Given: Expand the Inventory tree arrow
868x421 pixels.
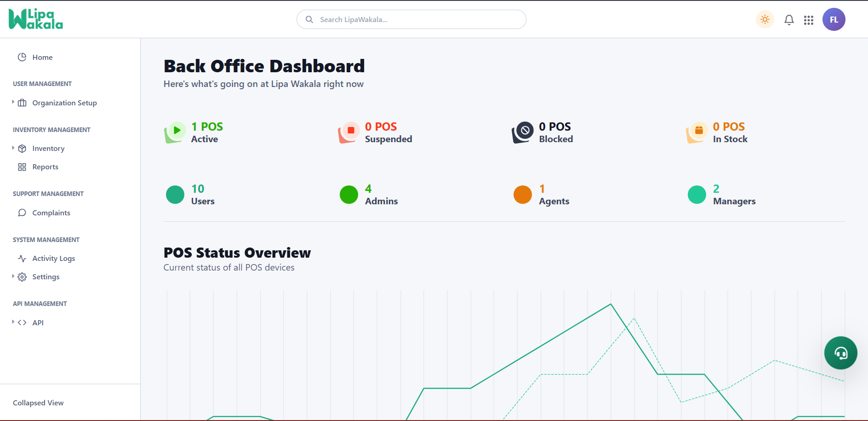Looking at the screenshot, I should (x=13, y=148).
